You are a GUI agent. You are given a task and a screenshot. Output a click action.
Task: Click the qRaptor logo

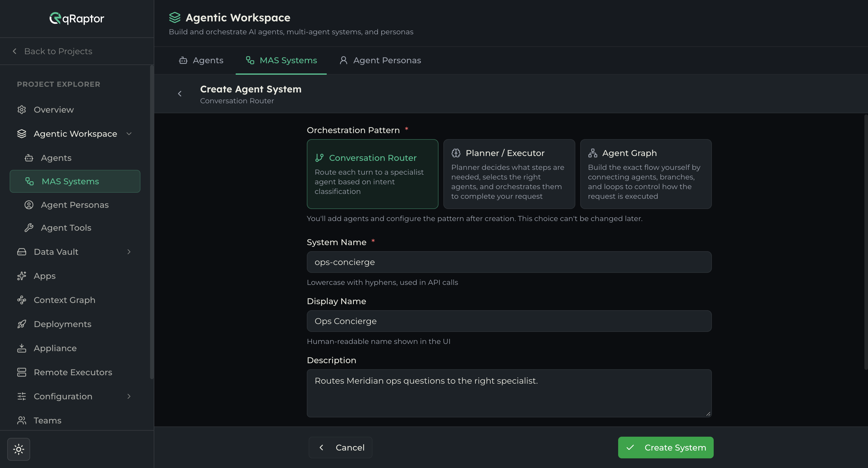(x=77, y=18)
